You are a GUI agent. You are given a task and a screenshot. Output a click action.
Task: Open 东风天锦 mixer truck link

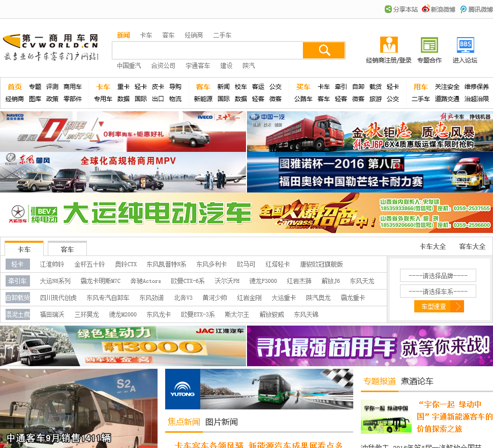pyautogui.click(x=306, y=314)
